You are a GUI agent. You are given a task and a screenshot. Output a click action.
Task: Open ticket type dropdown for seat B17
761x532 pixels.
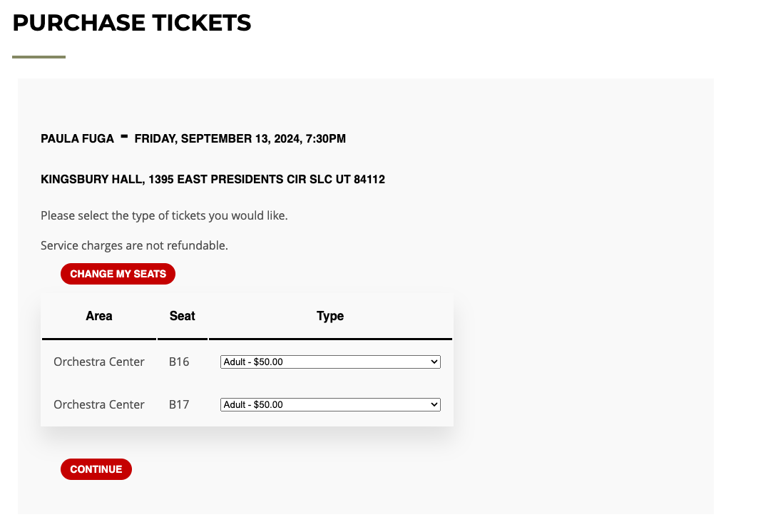pos(330,405)
